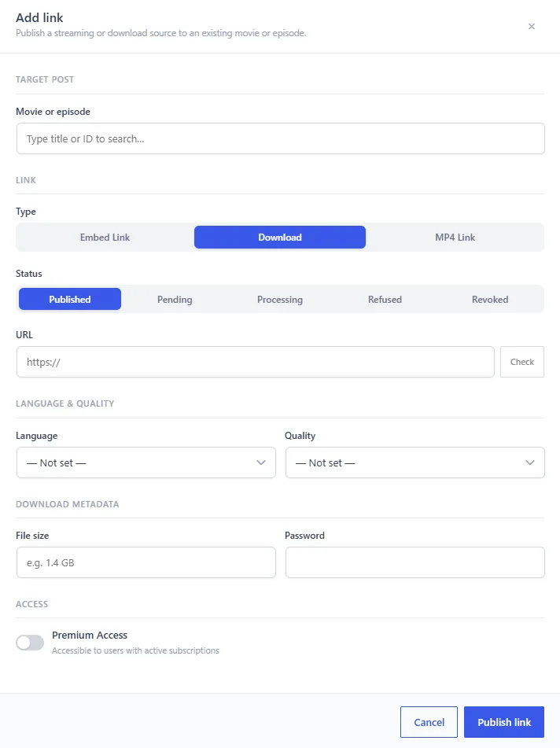Click the Movie or episode search field

click(x=281, y=138)
